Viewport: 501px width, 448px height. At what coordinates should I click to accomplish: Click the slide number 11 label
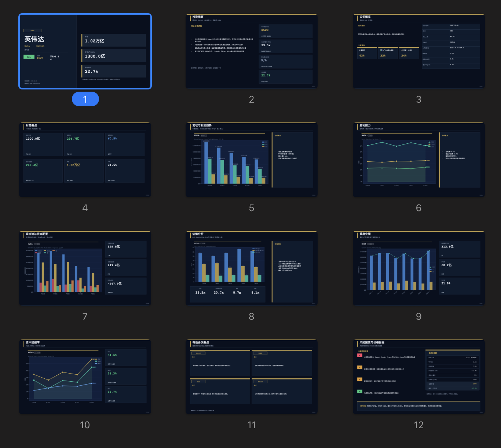click(252, 425)
